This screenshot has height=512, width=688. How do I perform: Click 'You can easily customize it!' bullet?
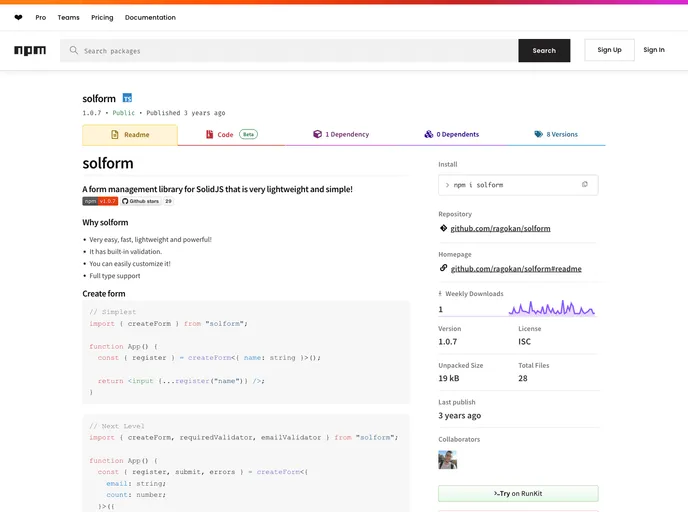130,264
